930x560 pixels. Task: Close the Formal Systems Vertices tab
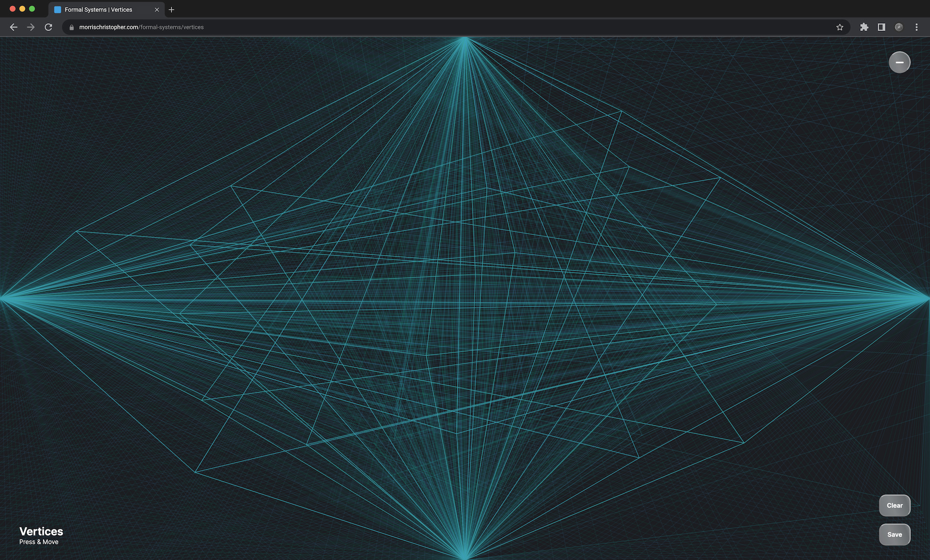[x=157, y=9]
